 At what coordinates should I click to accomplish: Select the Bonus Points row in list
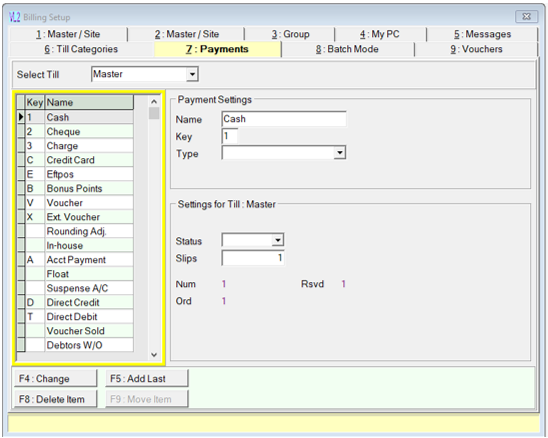pyautogui.click(x=80, y=188)
